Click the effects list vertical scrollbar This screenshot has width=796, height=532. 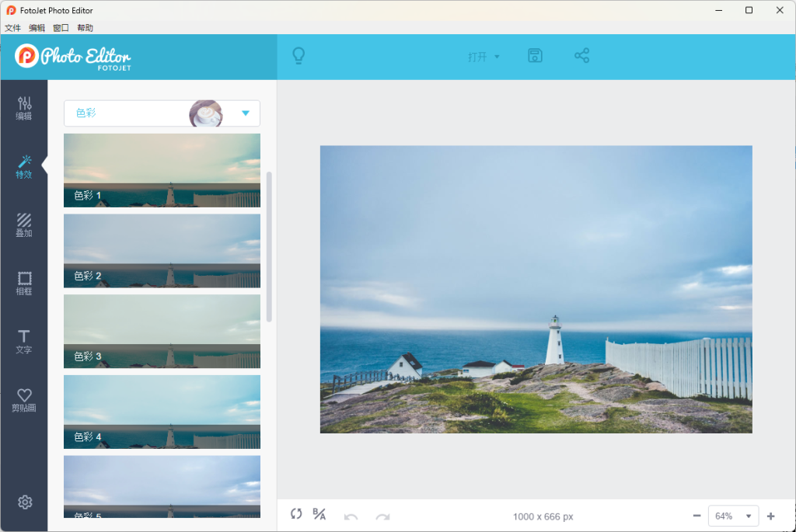tap(269, 247)
